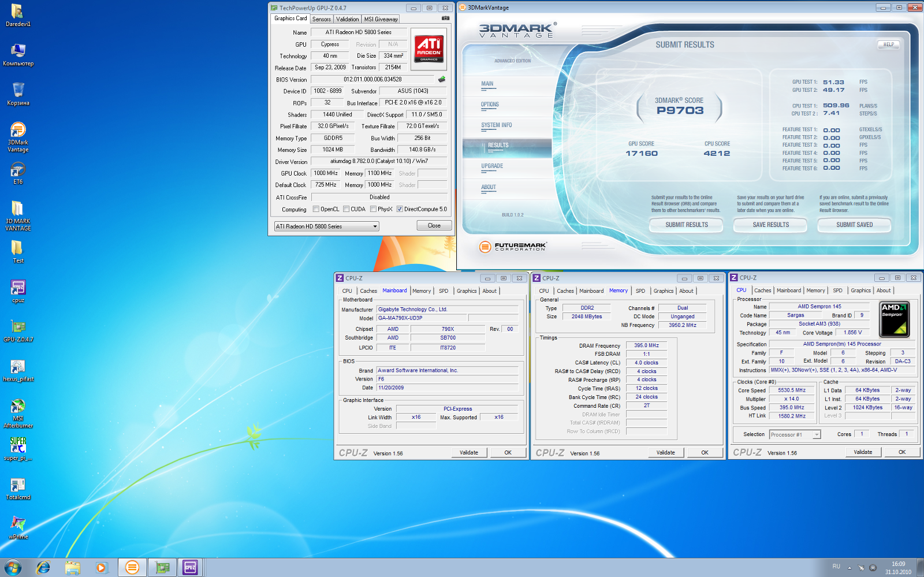Screen dimensions: 924x577
Task: Click the taskbar clock showing 16:09
Action: [898, 568]
